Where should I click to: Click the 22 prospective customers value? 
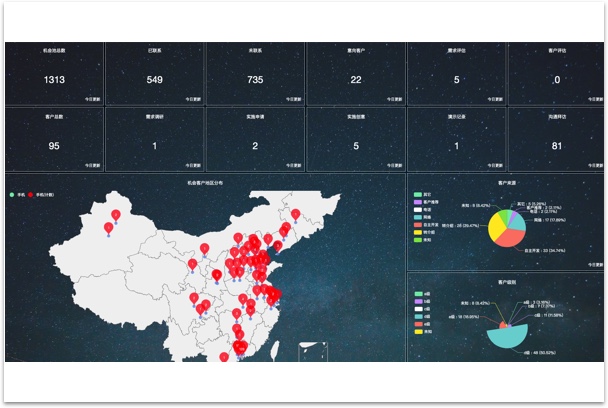(x=356, y=80)
